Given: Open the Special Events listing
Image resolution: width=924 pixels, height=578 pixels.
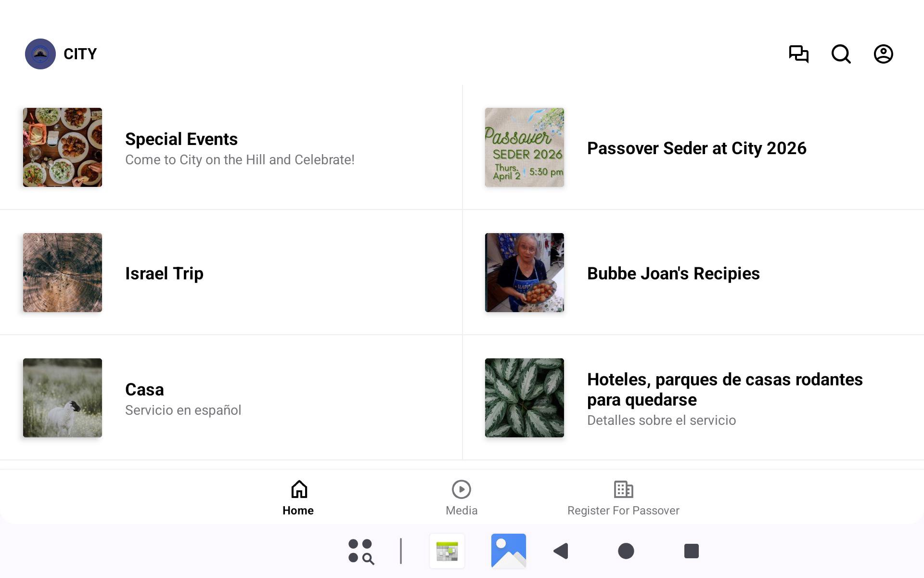Looking at the screenshot, I should coord(231,148).
